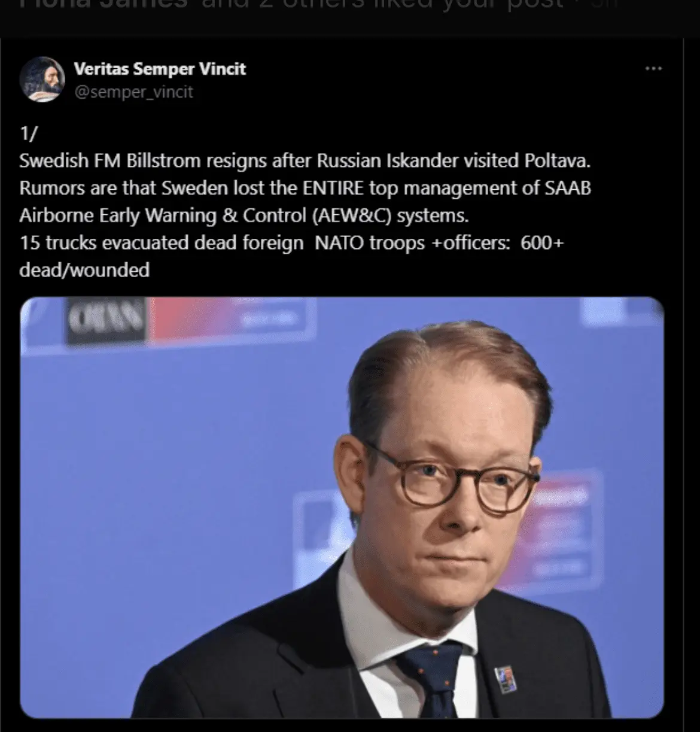Select the line about SAAB top management

point(305,188)
